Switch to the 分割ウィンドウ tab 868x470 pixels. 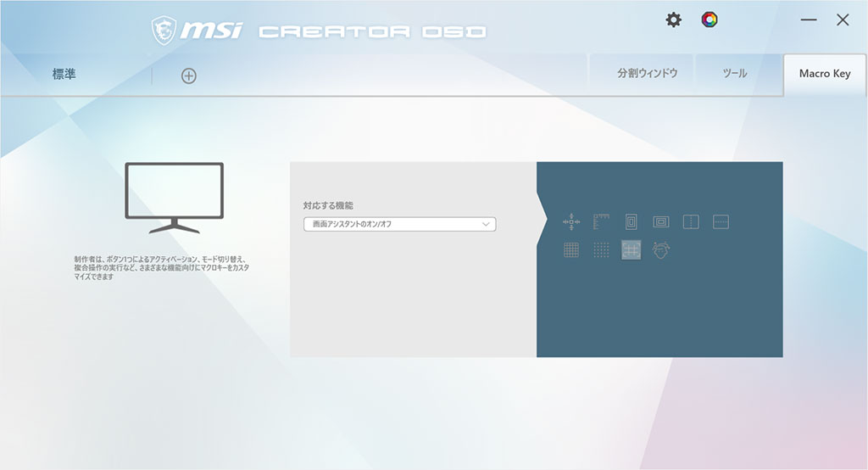647,74
